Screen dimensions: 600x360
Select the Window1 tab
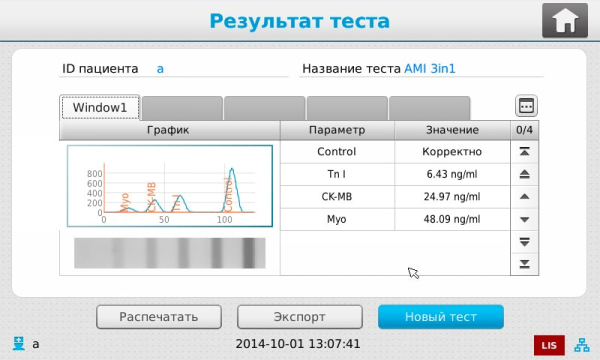tap(100, 108)
